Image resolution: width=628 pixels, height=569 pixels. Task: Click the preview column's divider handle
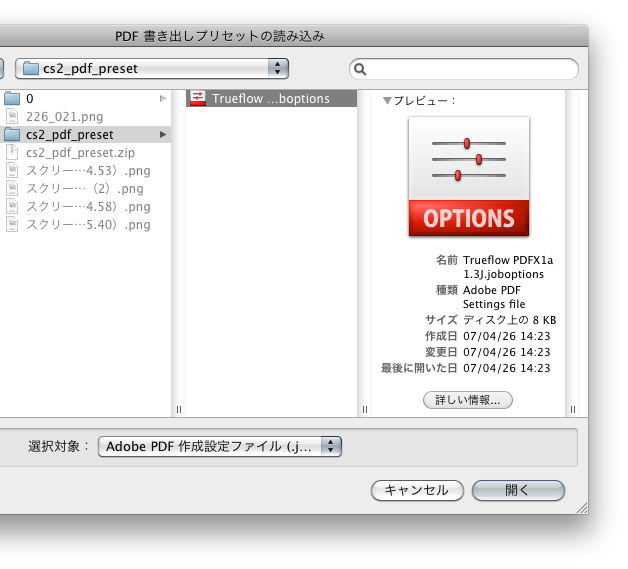pyautogui.click(x=573, y=409)
